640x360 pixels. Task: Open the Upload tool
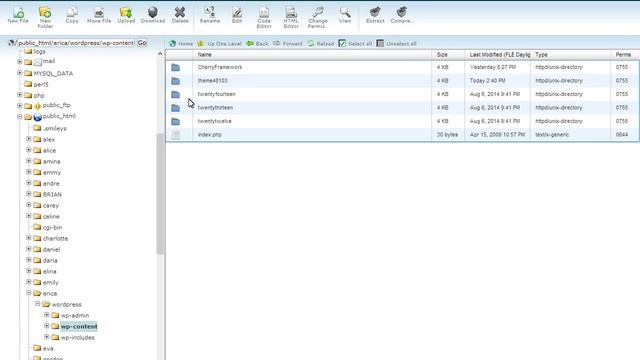point(126,15)
